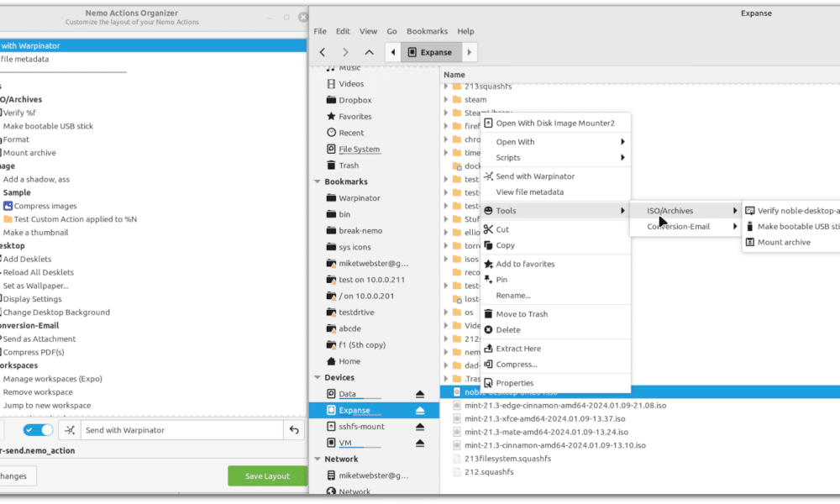Select Add to favorites in context menu
The image size is (840, 504).
(x=555, y=264)
